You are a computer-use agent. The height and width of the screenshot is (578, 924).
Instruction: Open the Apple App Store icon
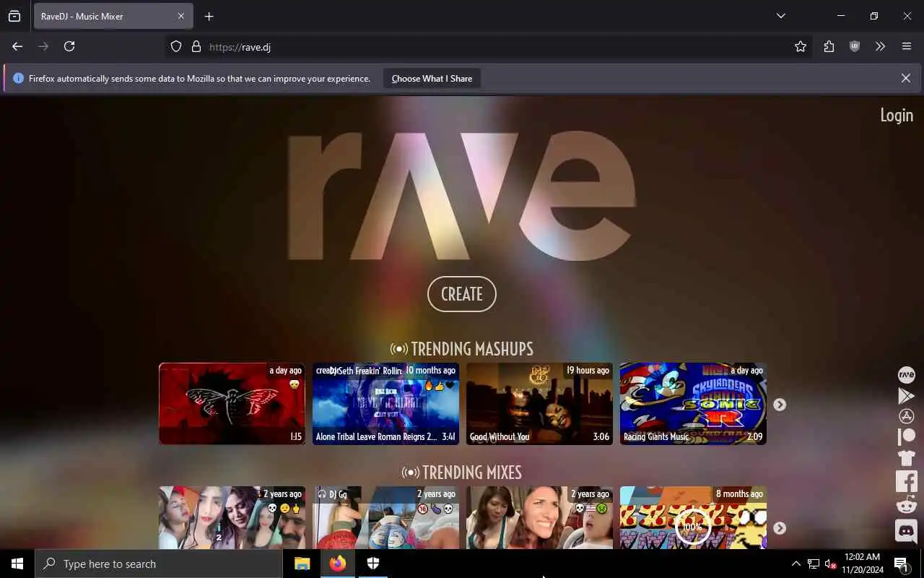906,416
